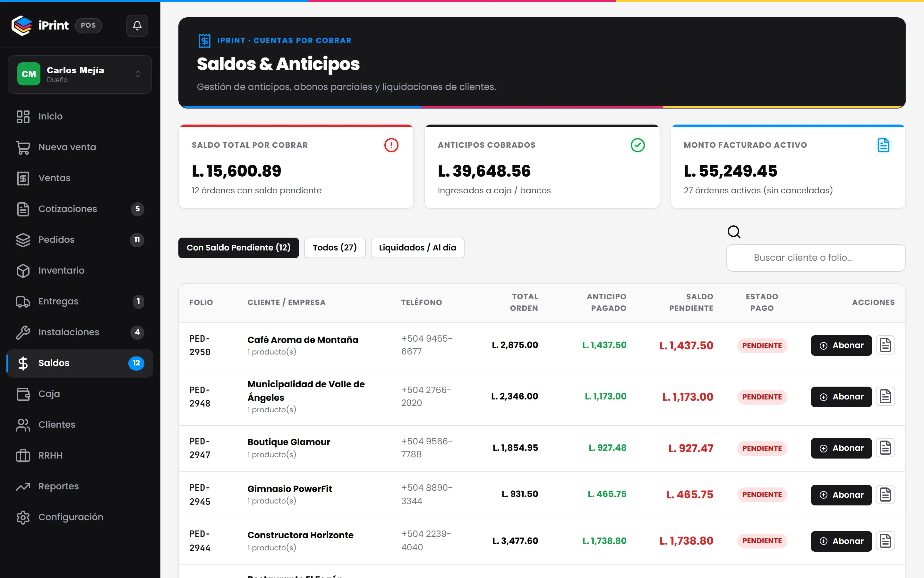Switch to Liquidados / Al día tab
The image size is (924, 578).
click(x=417, y=248)
